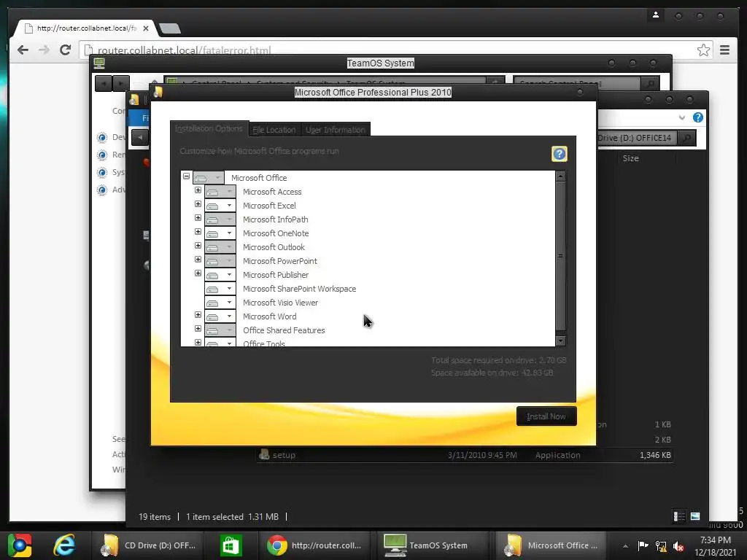
Task: Click the Install Now button
Action: [546, 416]
